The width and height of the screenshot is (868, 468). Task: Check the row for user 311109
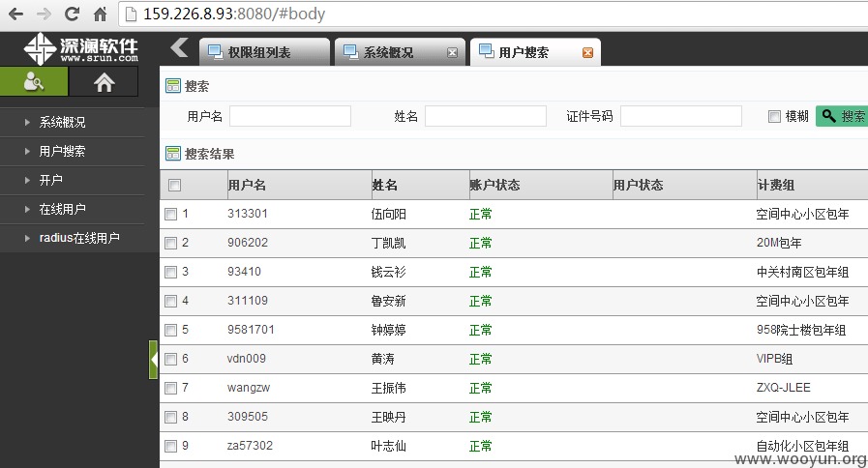click(x=171, y=301)
